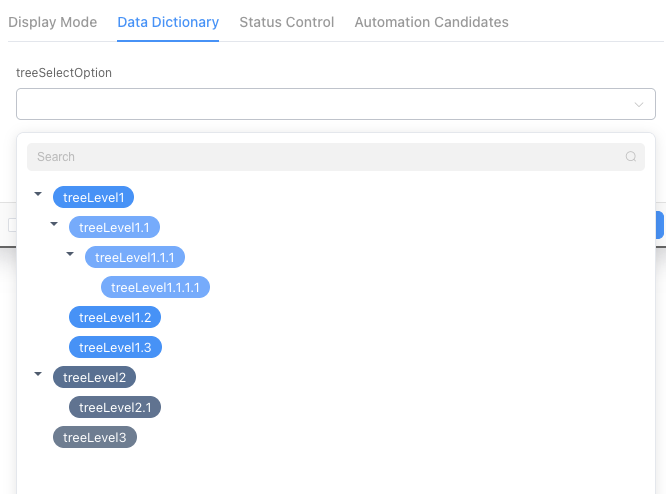The width and height of the screenshot is (666, 494).
Task: Focus the Search input field
Action: click(x=320, y=157)
